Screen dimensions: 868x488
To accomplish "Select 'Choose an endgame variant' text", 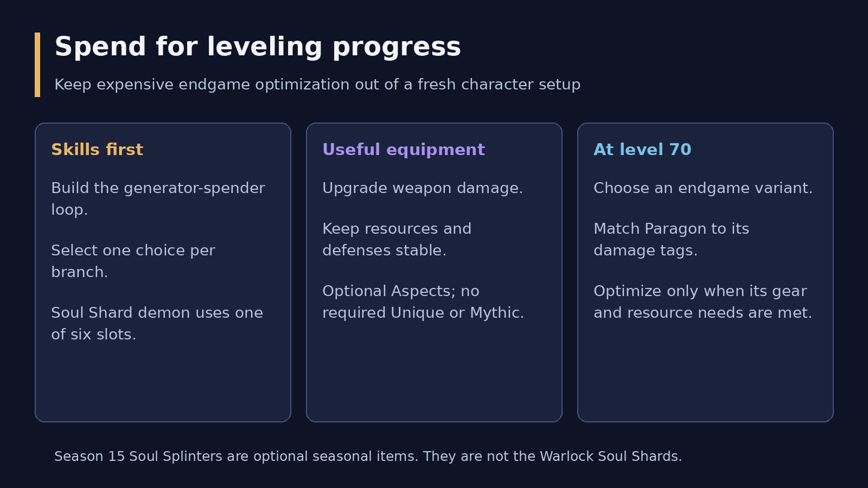I will (703, 188).
